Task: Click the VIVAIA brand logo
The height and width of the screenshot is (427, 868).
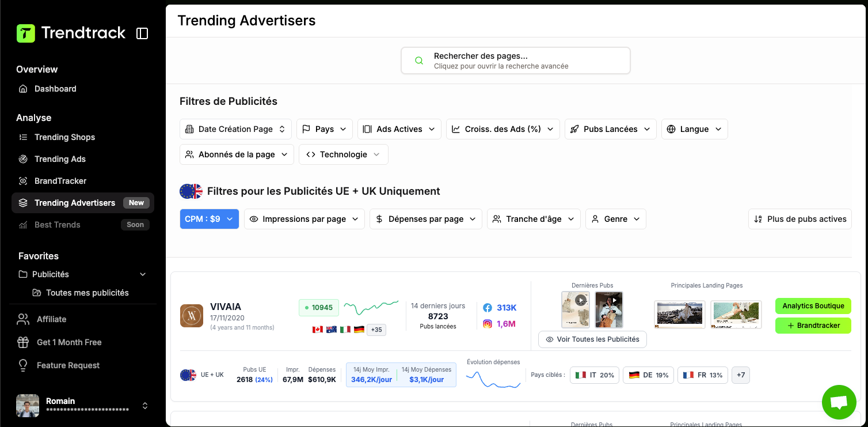Action: coord(191,316)
